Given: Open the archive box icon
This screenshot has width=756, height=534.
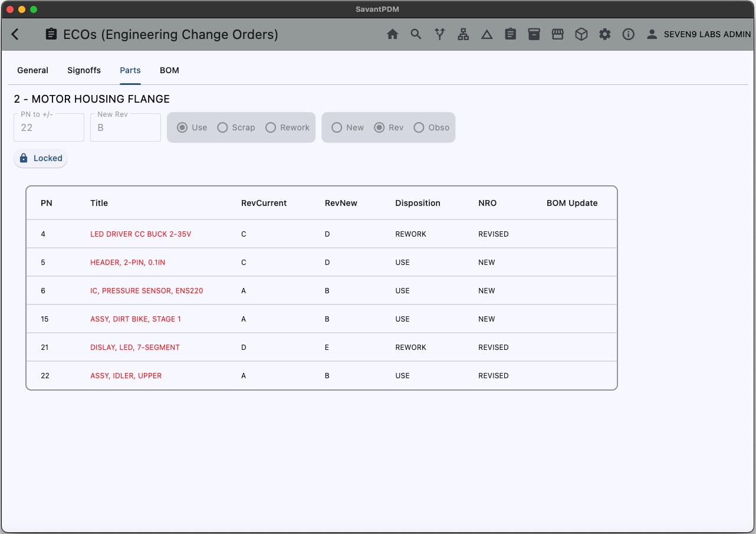Looking at the screenshot, I should [534, 34].
